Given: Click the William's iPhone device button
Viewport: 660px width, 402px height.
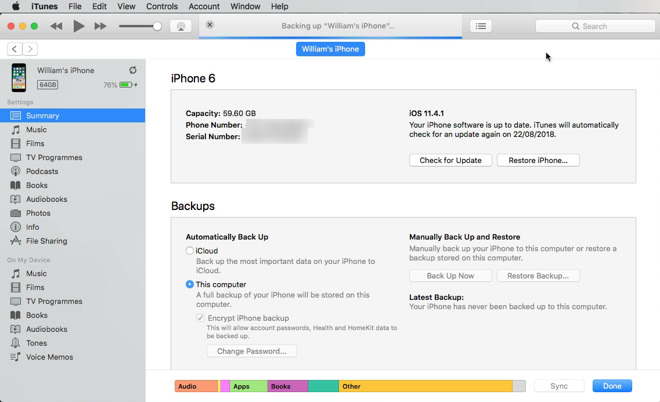Looking at the screenshot, I should point(330,49).
